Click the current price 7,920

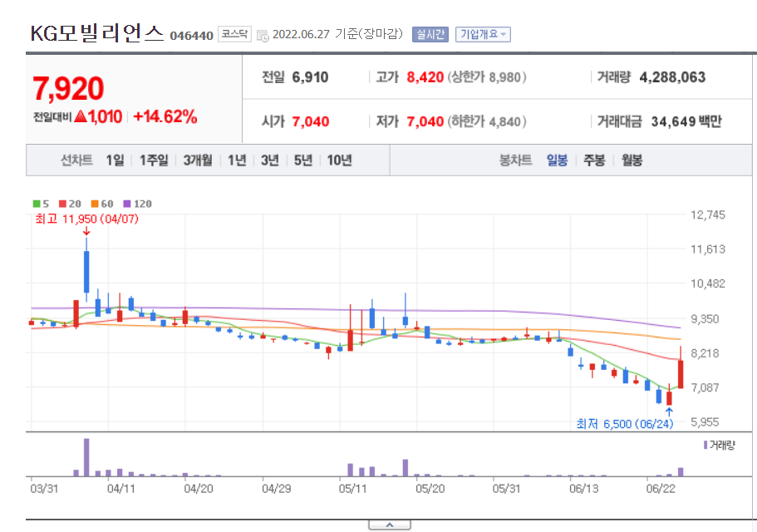(68, 89)
